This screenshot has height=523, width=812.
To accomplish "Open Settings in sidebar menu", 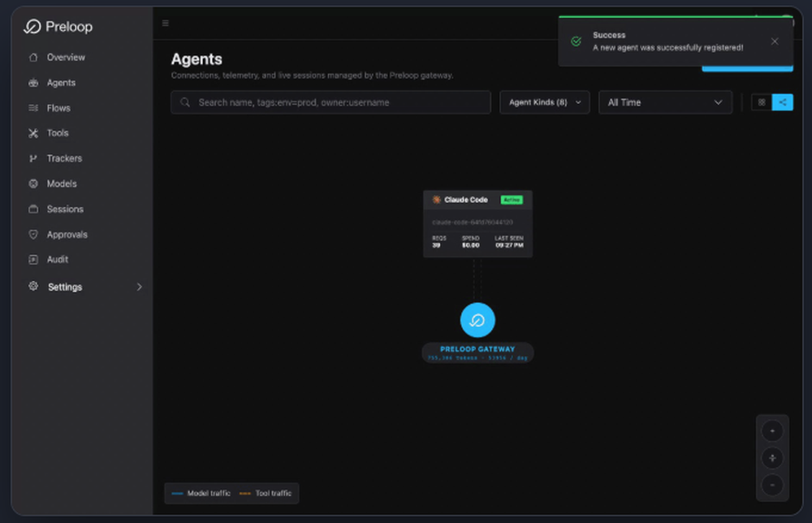I will click(x=65, y=287).
